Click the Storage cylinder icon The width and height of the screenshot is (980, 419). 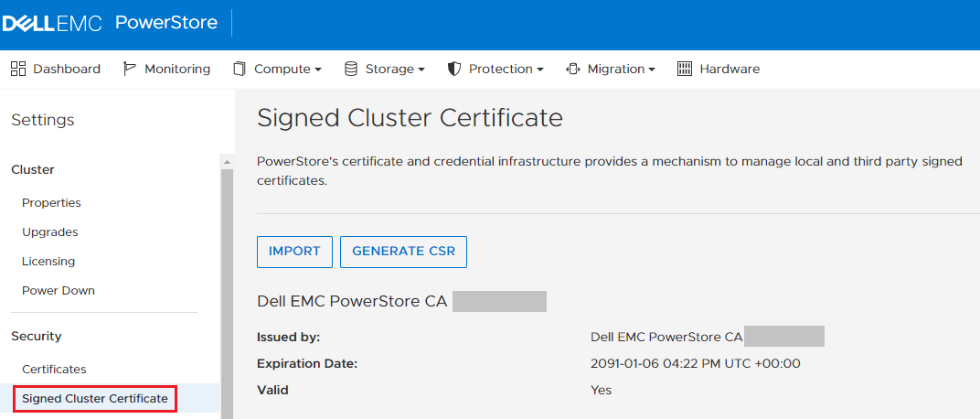pyautogui.click(x=350, y=69)
